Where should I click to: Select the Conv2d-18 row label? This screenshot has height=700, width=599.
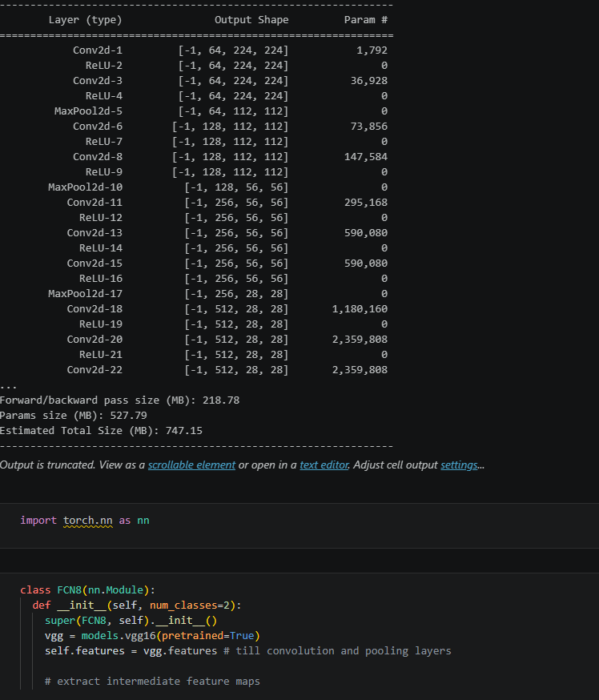(x=94, y=308)
